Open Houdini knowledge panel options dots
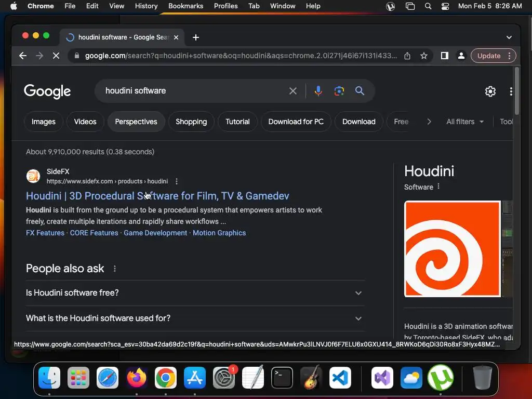The width and height of the screenshot is (532, 399). (x=438, y=187)
